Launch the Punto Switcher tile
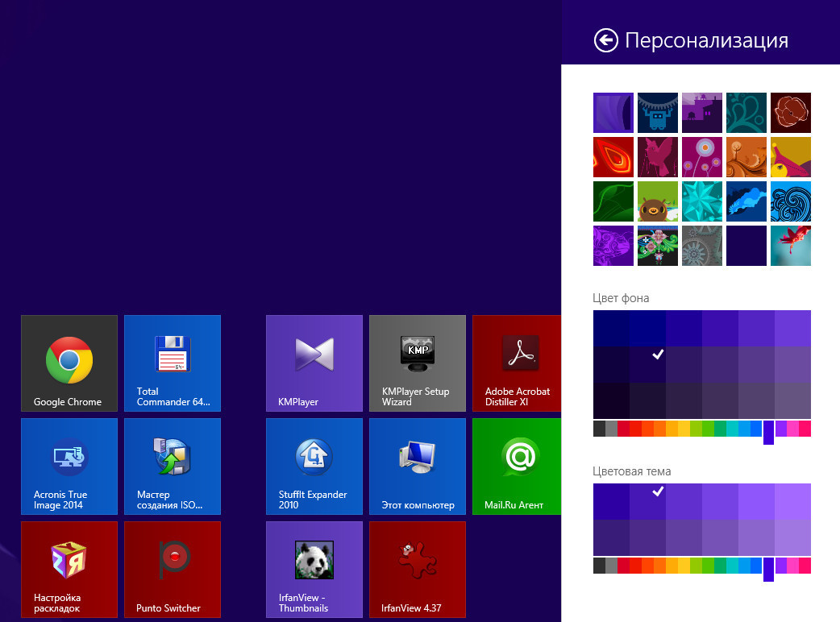 click(x=173, y=569)
